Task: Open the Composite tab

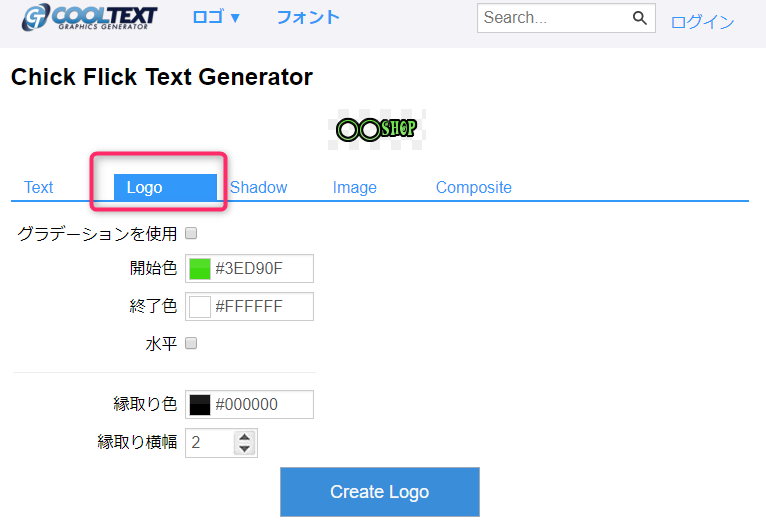Action: pos(473,187)
